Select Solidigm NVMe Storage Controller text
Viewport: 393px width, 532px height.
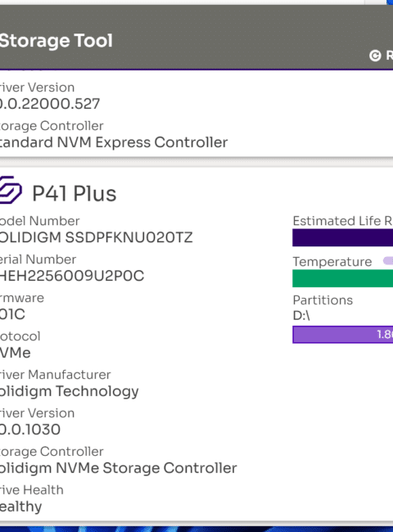(118, 468)
